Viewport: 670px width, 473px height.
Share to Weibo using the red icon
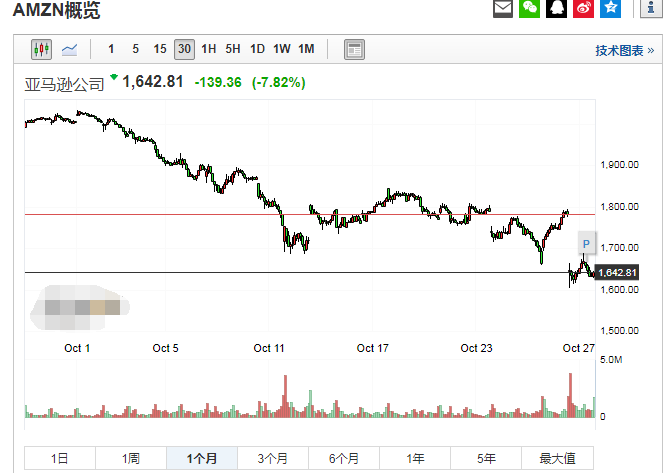(583, 8)
